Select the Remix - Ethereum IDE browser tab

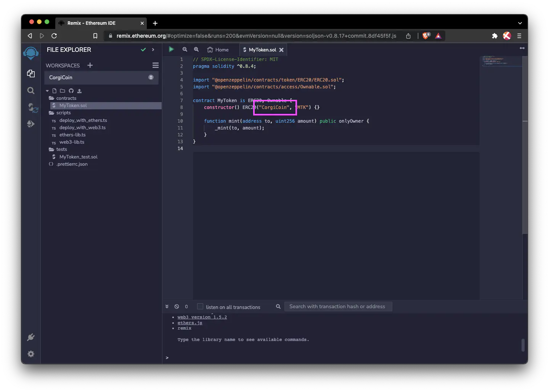[x=101, y=23]
